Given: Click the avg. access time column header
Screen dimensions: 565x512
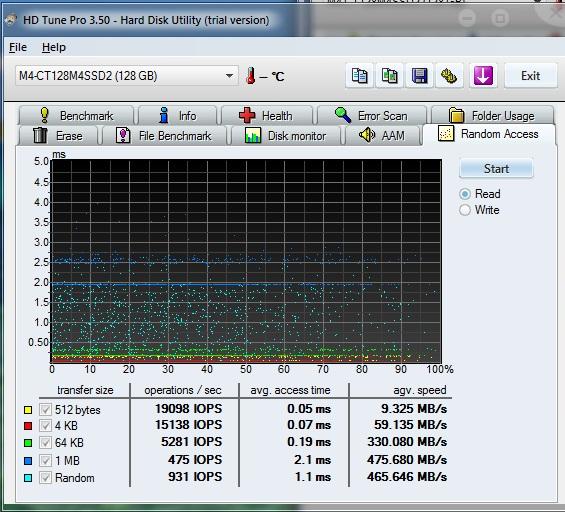Looking at the screenshot, I should (290, 390).
